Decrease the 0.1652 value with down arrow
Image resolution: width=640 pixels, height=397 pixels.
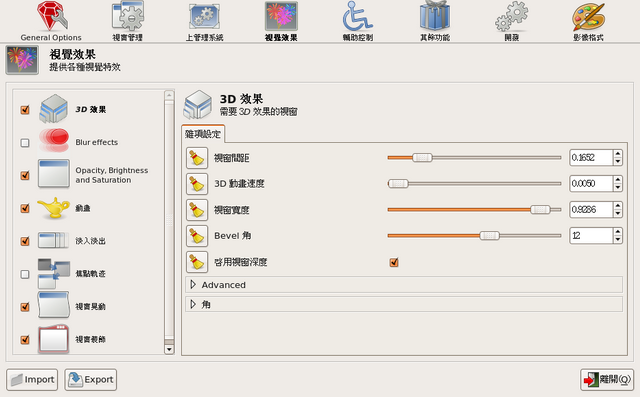[618, 162]
